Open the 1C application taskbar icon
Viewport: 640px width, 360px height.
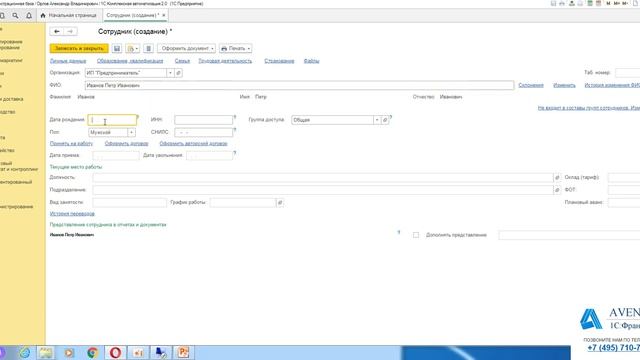click(138, 353)
